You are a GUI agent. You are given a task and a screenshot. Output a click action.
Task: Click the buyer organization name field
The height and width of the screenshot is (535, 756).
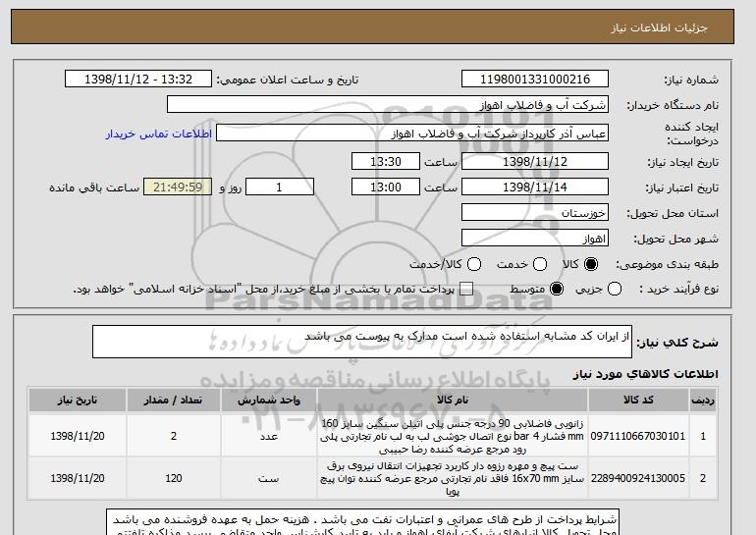click(x=388, y=105)
